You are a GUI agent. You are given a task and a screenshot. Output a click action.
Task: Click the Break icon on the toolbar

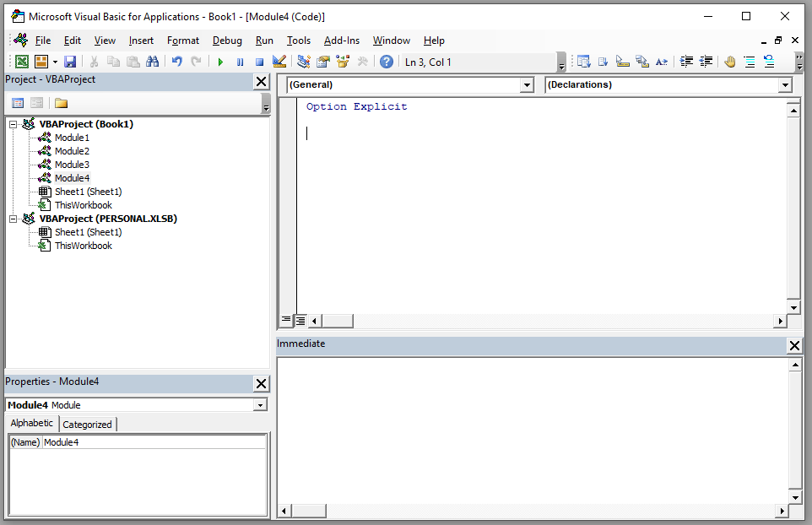click(240, 61)
